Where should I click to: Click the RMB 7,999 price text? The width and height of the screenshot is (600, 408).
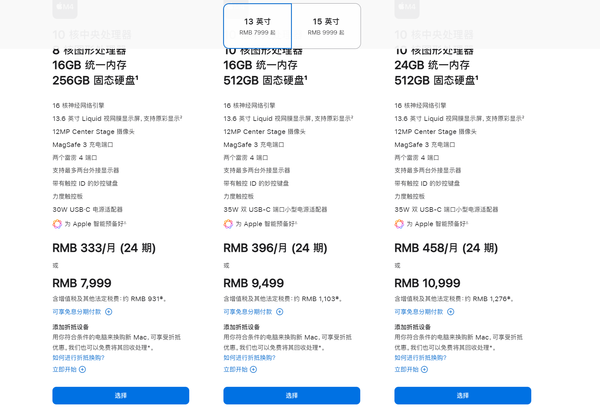tap(82, 283)
